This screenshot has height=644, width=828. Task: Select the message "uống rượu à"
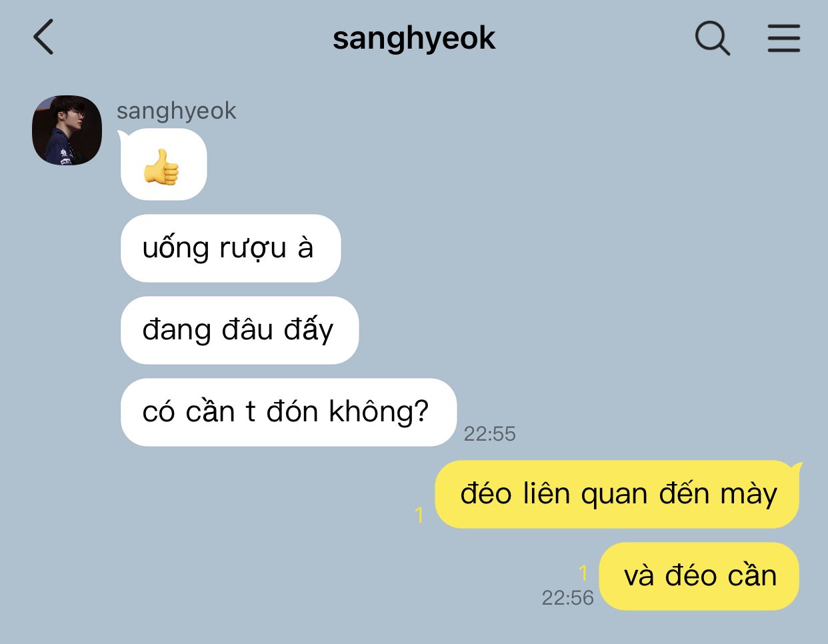231,248
